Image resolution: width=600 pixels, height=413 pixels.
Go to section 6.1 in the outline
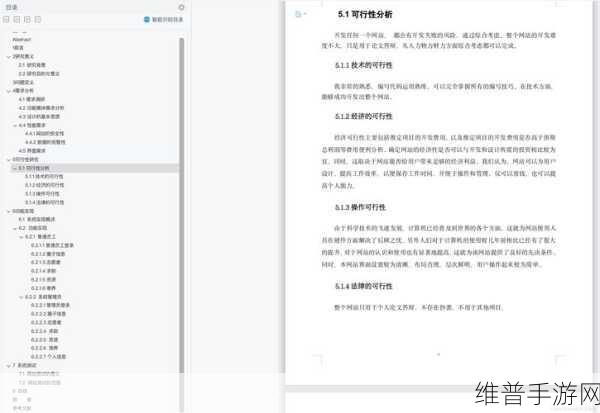click(x=37, y=219)
